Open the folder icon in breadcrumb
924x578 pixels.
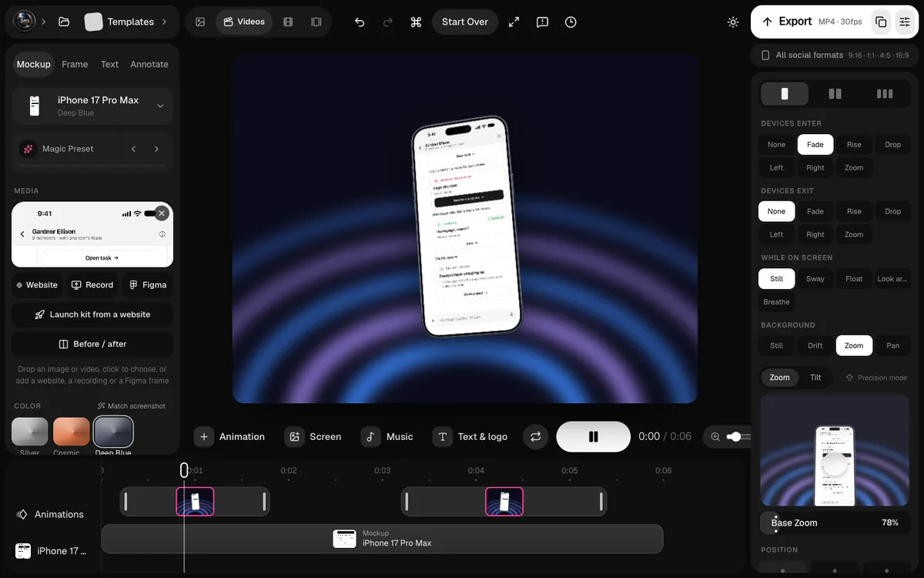pos(64,22)
